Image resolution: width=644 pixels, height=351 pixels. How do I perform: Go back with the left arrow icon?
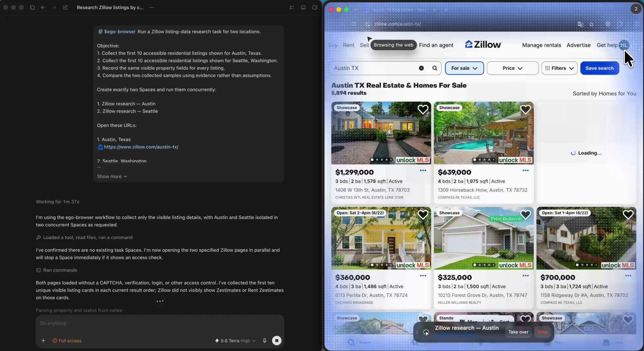pyautogui.click(x=43, y=7)
